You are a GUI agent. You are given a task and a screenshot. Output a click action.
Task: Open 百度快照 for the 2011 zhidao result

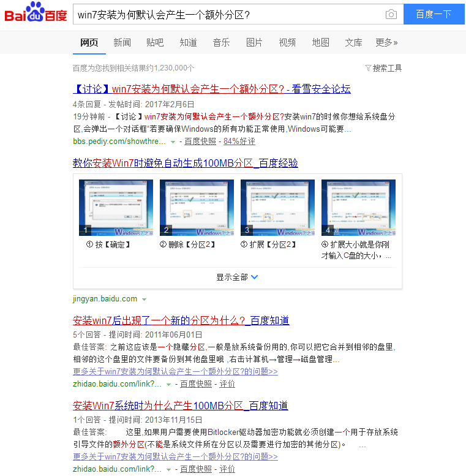196,384
